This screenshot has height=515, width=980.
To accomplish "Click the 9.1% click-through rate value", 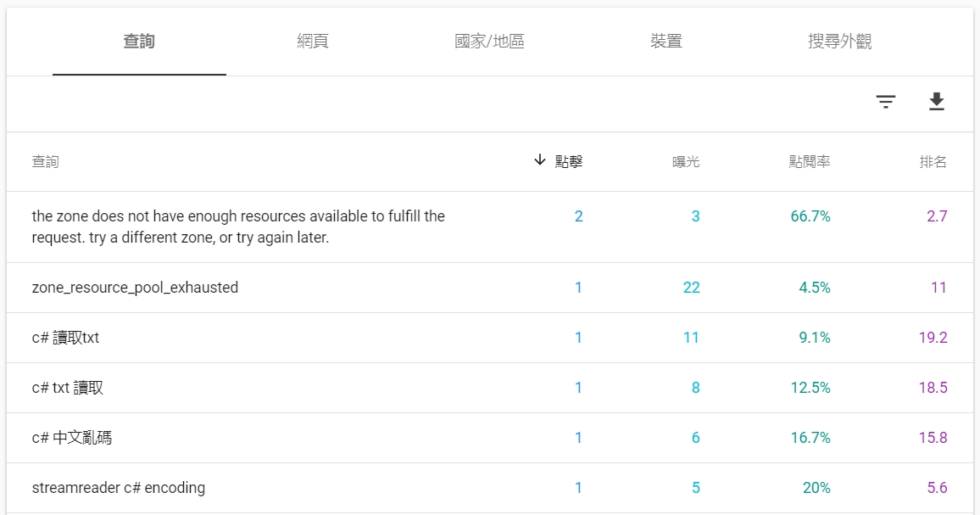I will point(815,338).
